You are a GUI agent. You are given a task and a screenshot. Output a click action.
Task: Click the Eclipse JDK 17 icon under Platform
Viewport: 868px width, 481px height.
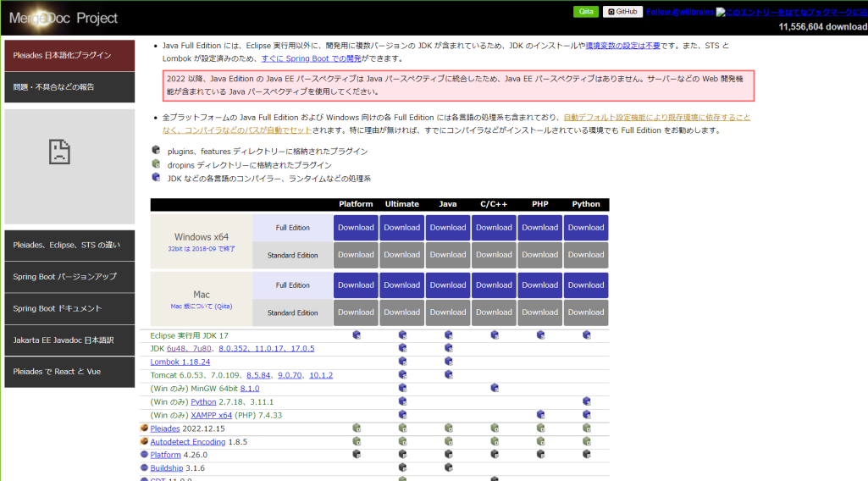[357, 335]
